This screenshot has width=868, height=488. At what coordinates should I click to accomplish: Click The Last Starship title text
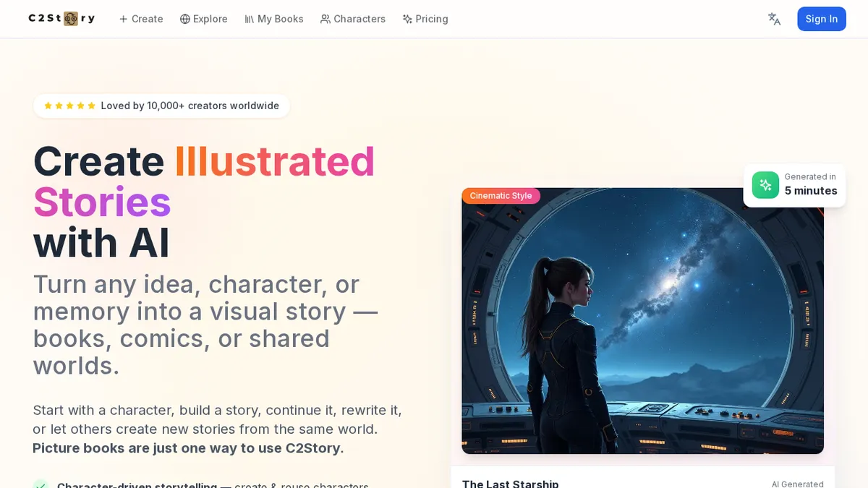(x=510, y=483)
